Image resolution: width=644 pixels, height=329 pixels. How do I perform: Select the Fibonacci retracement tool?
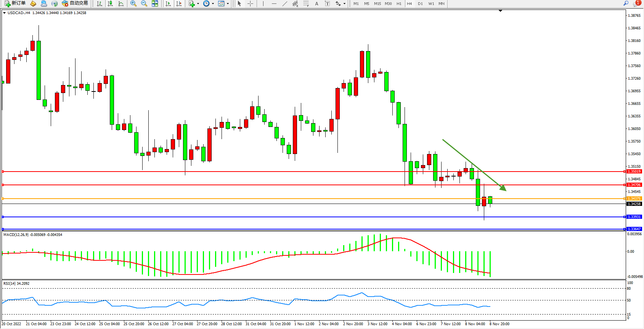click(x=306, y=3)
